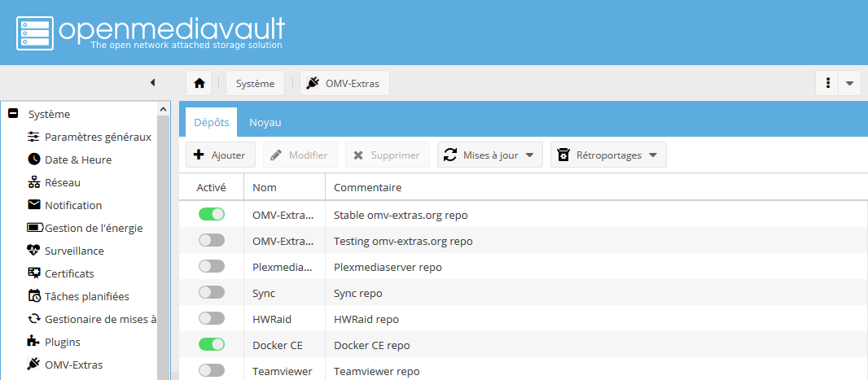
Task: Open Certificats in sidebar
Action: [x=68, y=273]
